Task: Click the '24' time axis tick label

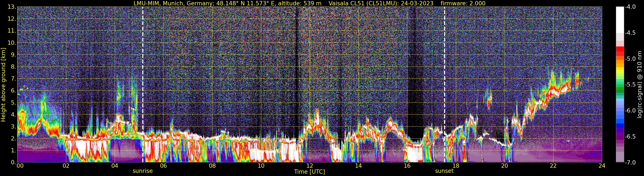Action: (x=602, y=166)
